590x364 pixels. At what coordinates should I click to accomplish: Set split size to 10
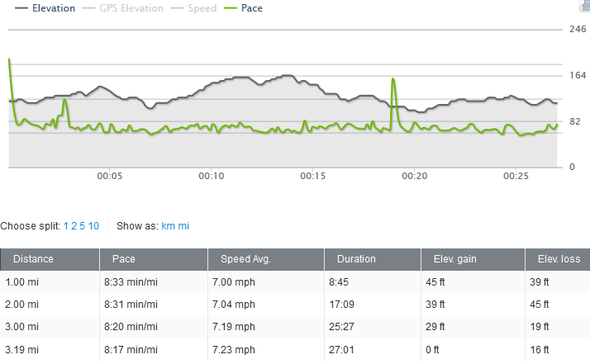93,225
